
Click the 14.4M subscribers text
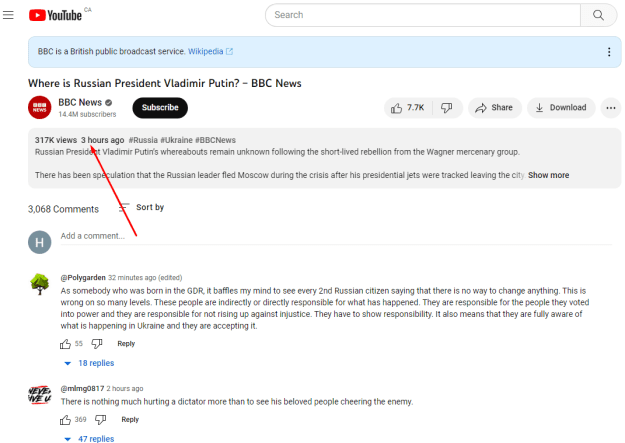(x=87, y=114)
